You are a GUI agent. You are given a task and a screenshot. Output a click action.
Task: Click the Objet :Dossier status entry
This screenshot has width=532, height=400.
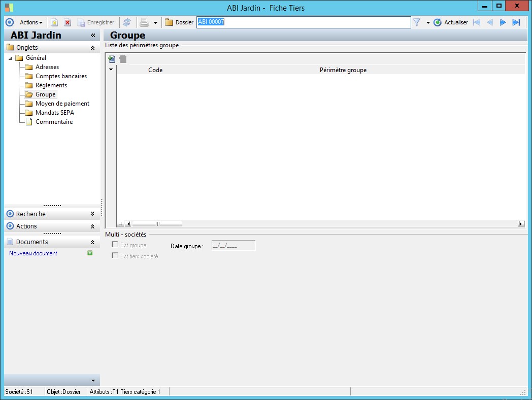(63, 392)
